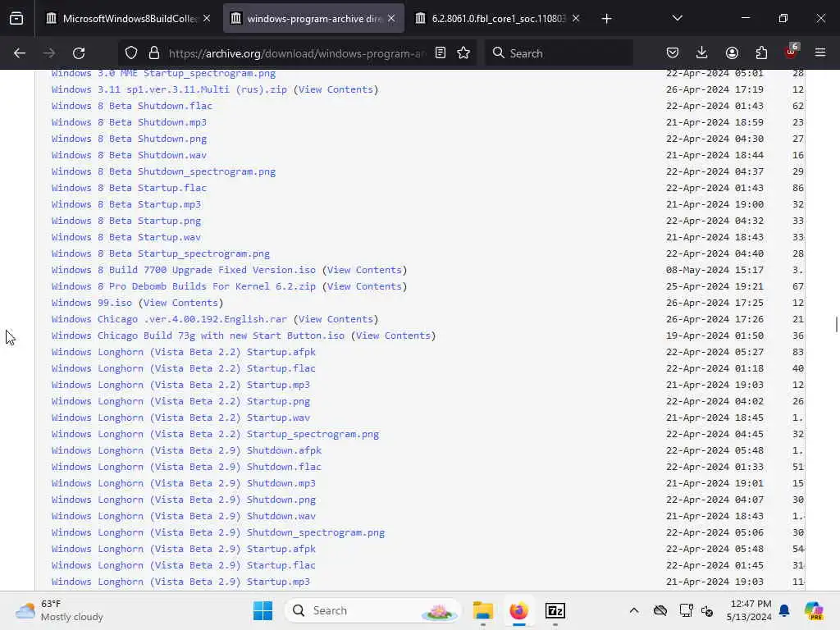Click the taskbar Search box
Screen dimensions: 840x630
pos(373,610)
